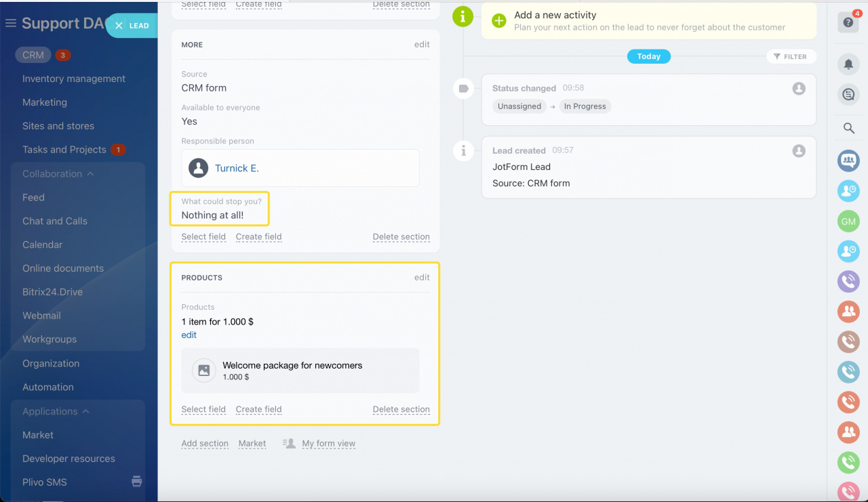Go to Chat and Calls
The image size is (868, 502).
(x=55, y=221)
